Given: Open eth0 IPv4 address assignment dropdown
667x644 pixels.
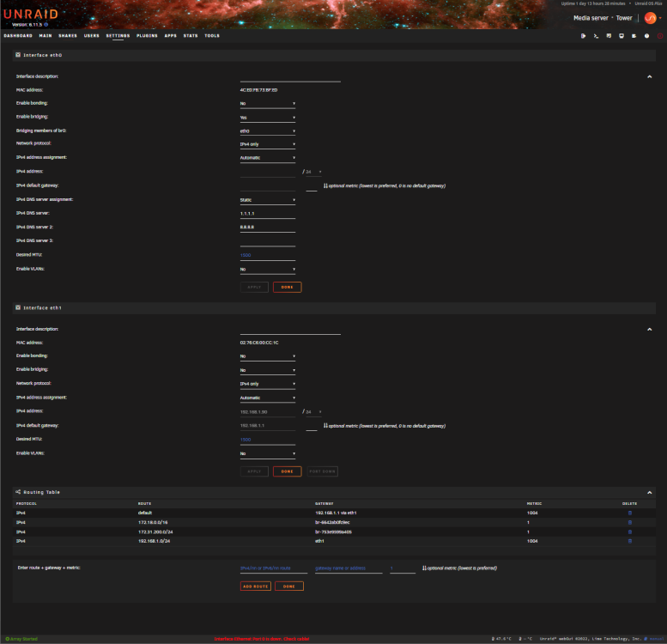Looking at the screenshot, I should click(x=268, y=158).
